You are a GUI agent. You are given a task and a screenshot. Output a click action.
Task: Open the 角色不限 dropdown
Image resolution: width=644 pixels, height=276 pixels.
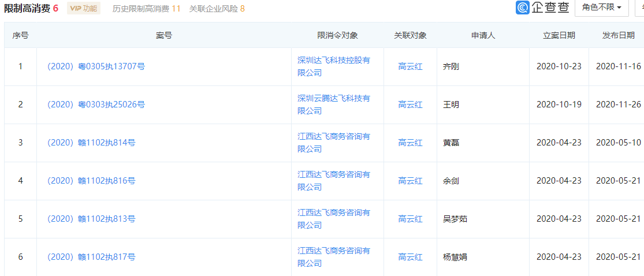[x=601, y=8]
